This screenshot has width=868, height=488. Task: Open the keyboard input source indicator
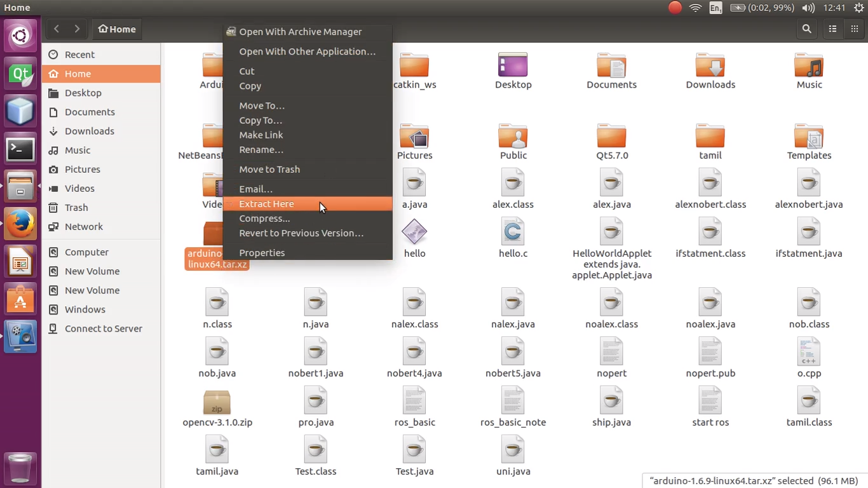(x=715, y=8)
